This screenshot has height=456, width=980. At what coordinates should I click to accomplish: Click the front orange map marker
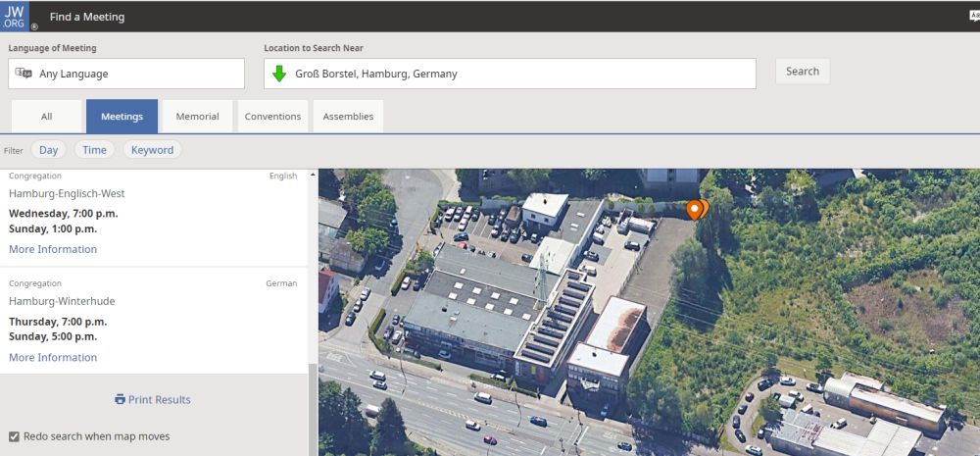click(694, 209)
